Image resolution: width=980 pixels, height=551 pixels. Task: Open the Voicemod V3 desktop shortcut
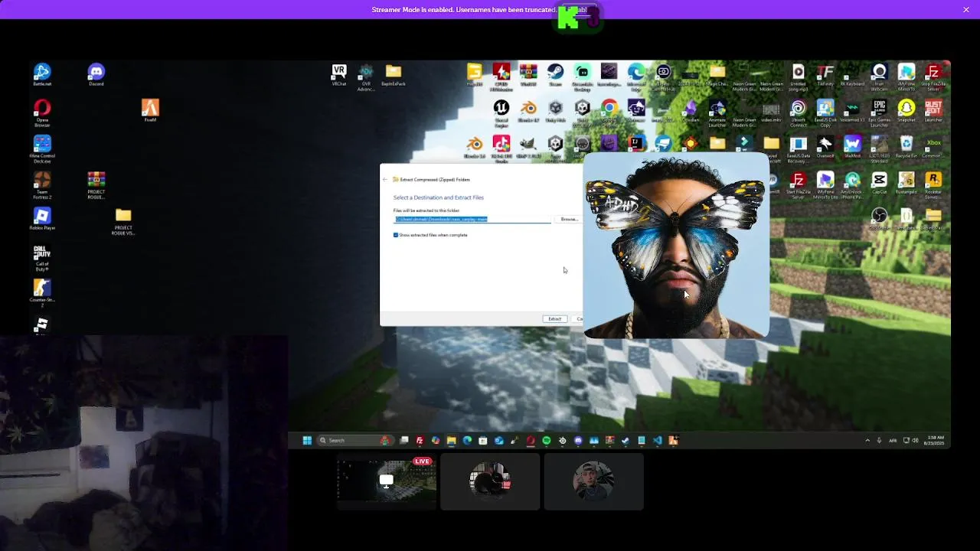click(852, 110)
